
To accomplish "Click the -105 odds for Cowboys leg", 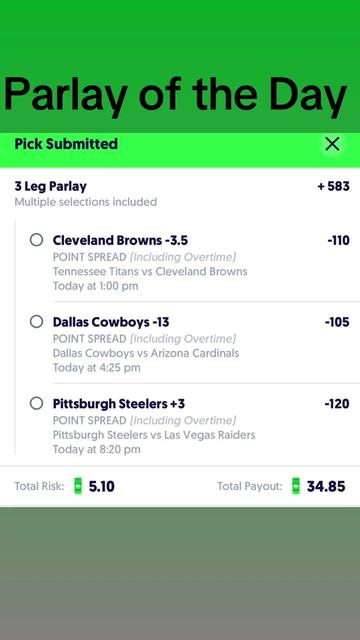I will point(337,322).
